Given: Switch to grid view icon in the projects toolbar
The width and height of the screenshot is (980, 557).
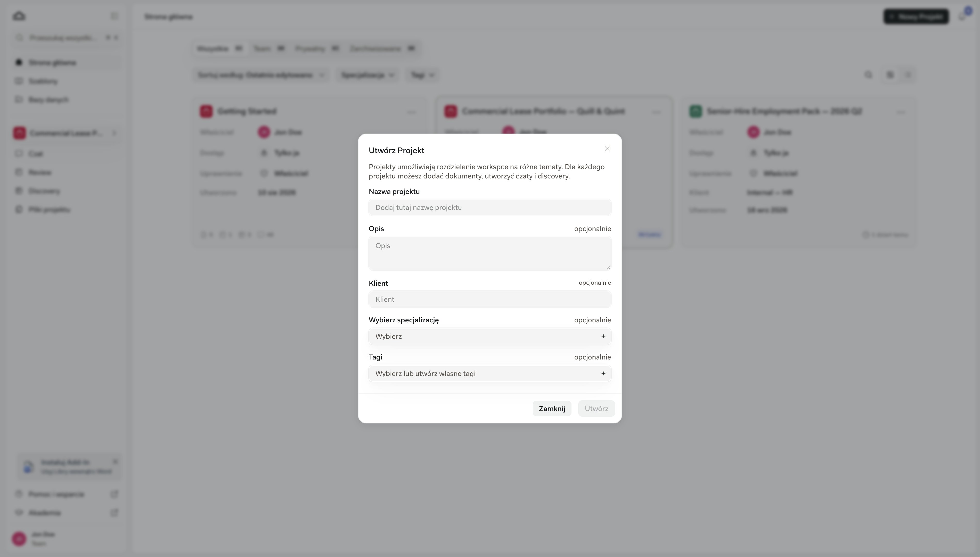Looking at the screenshot, I should [890, 75].
